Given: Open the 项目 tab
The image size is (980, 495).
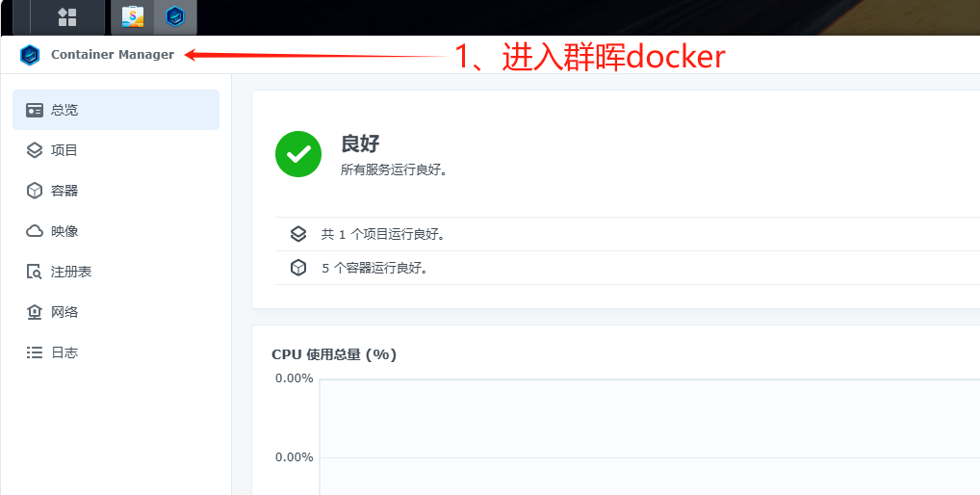Looking at the screenshot, I should click(116, 150).
